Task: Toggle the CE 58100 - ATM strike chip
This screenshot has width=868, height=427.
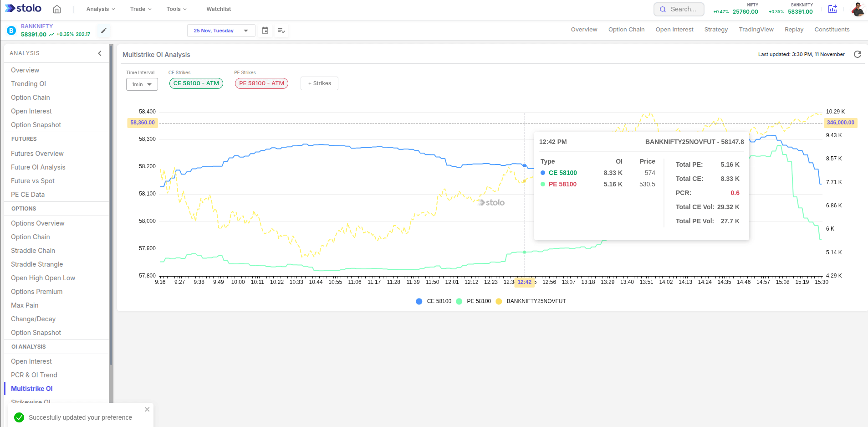Action: (196, 83)
